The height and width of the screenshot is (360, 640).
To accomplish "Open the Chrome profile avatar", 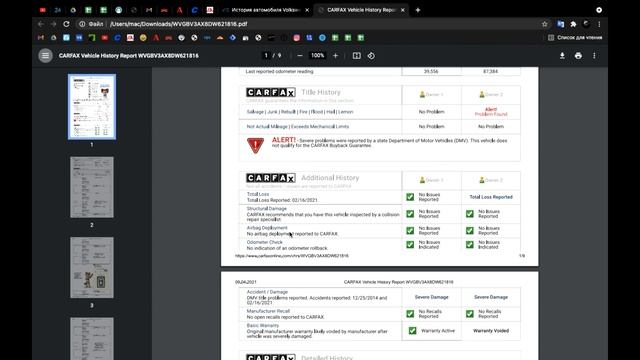I will click(586, 24).
